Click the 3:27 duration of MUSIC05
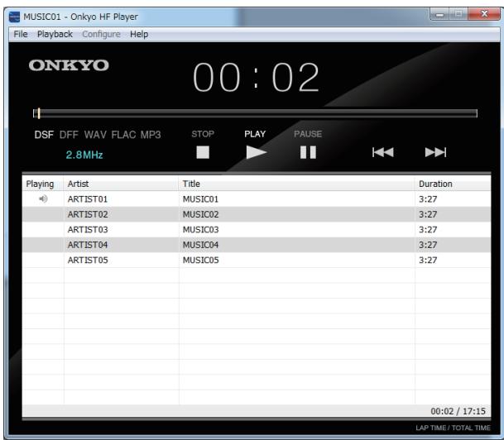Viewport: 504px width, 440px height. coord(428,261)
